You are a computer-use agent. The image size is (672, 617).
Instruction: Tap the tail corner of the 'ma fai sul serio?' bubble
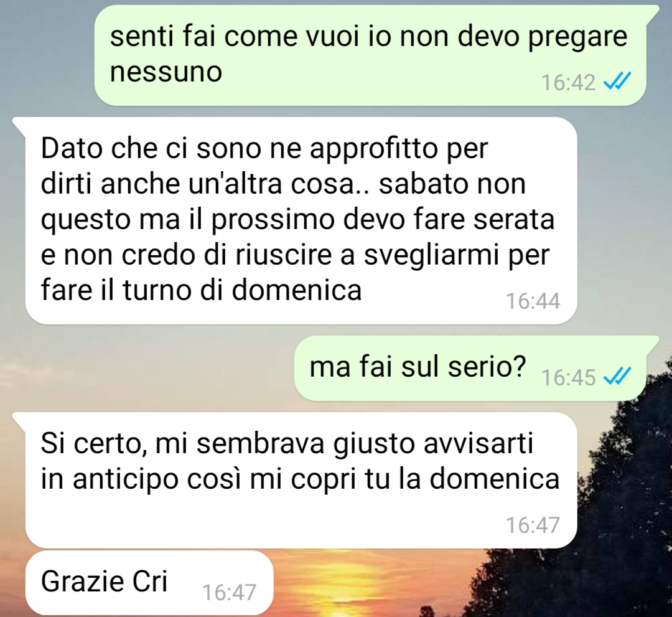652,342
